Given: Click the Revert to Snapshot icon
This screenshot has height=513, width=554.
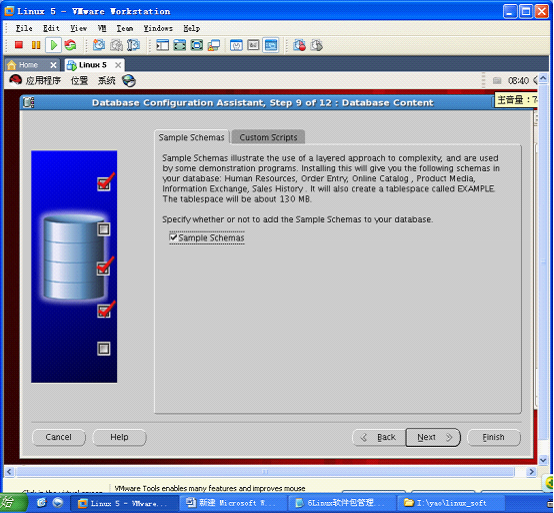Looking at the screenshot, I should [116, 45].
